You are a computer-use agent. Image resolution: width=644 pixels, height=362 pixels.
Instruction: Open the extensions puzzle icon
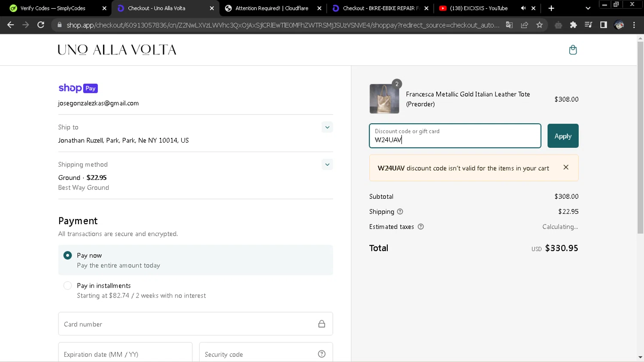point(573,25)
